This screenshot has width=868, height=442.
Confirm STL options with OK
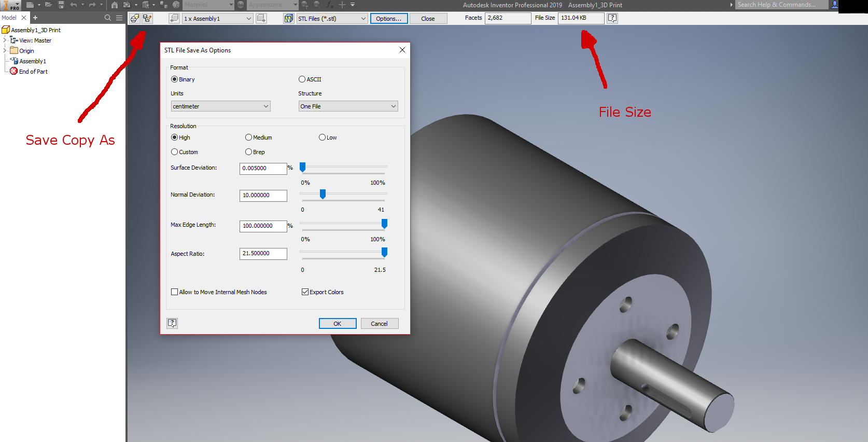tap(338, 323)
